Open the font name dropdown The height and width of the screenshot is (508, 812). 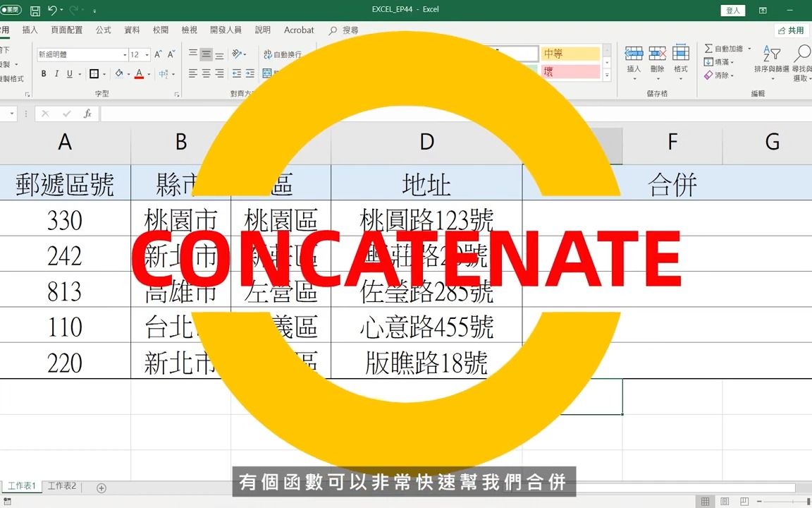[x=125, y=54]
